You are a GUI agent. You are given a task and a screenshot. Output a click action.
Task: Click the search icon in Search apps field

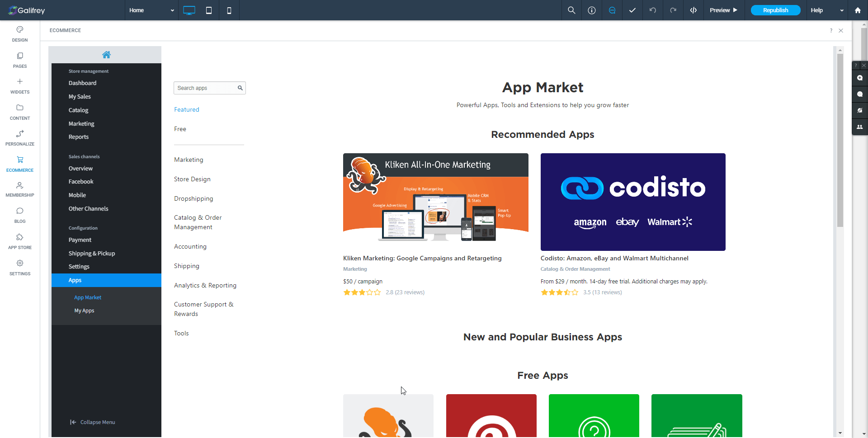[241, 88]
